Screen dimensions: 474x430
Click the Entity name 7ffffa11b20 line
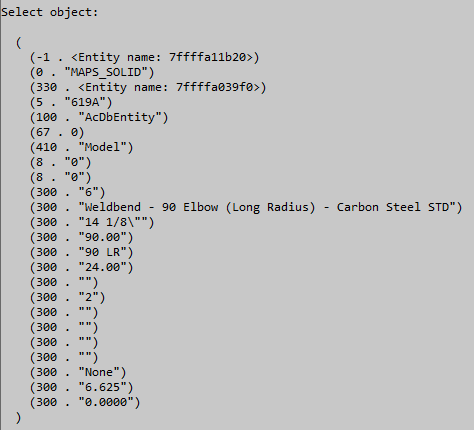145,57
